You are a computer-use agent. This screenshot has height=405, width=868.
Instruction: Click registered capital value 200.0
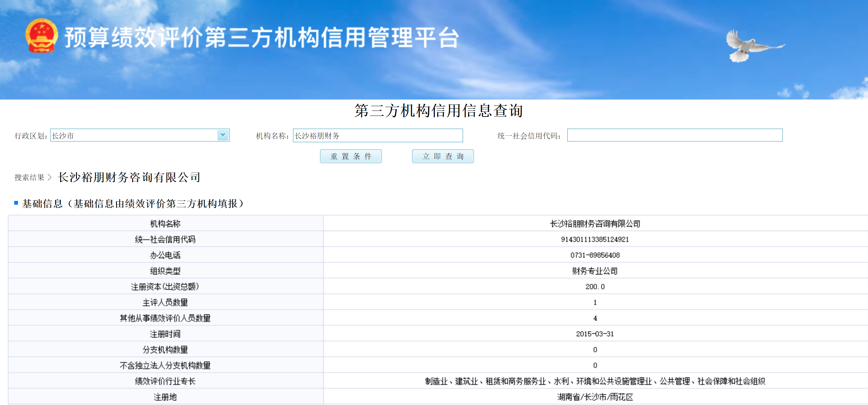pyautogui.click(x=595, y=287)
